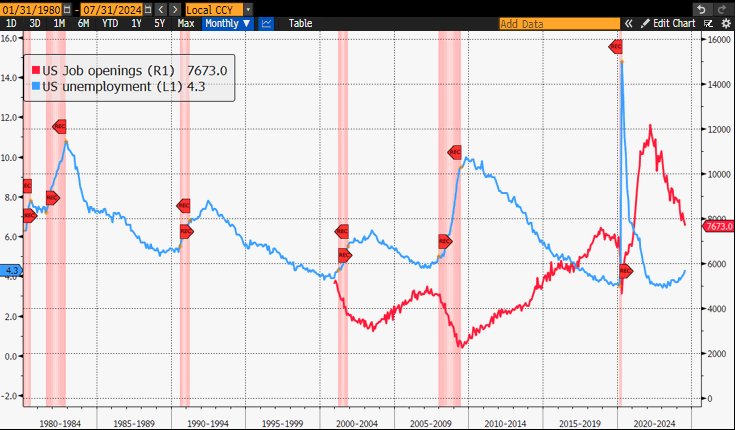736x430 pixels.
Task: Step date range back with left arrow
Action: click(159, 8)
